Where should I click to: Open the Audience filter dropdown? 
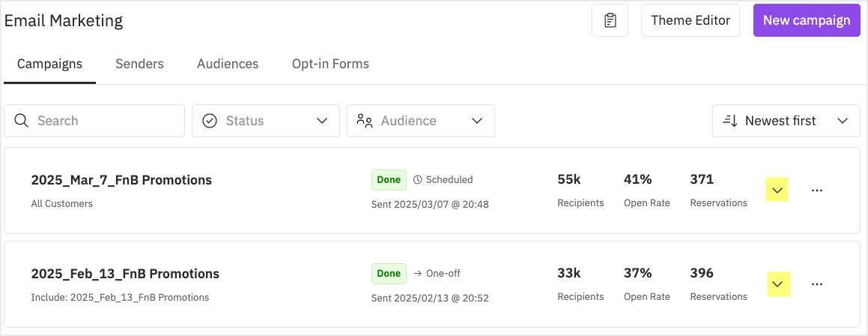tap(421, 120)
